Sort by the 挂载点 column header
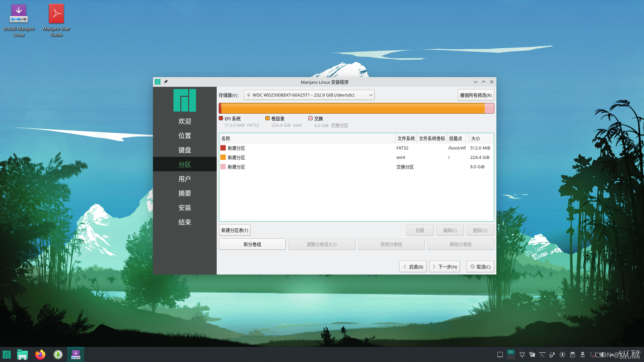The height and width of the screenshot is (362, 644). 458,138
